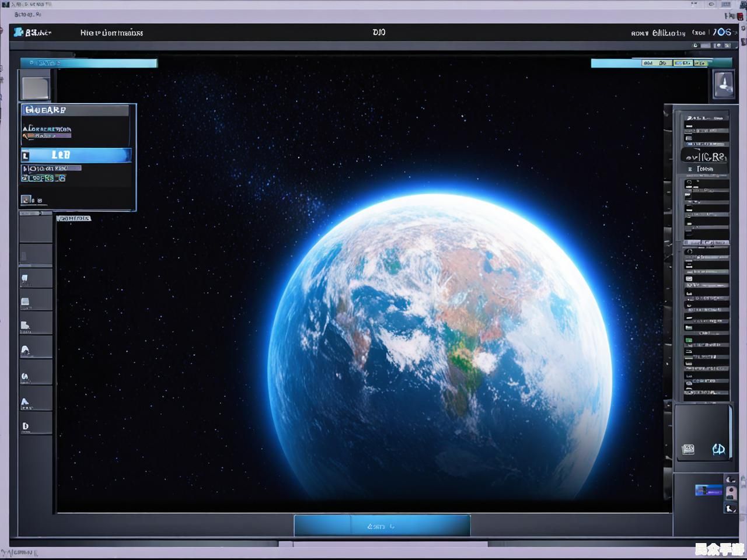
Task: Click the blue app logo in the title bar
Action: click(x=19, y=32)
